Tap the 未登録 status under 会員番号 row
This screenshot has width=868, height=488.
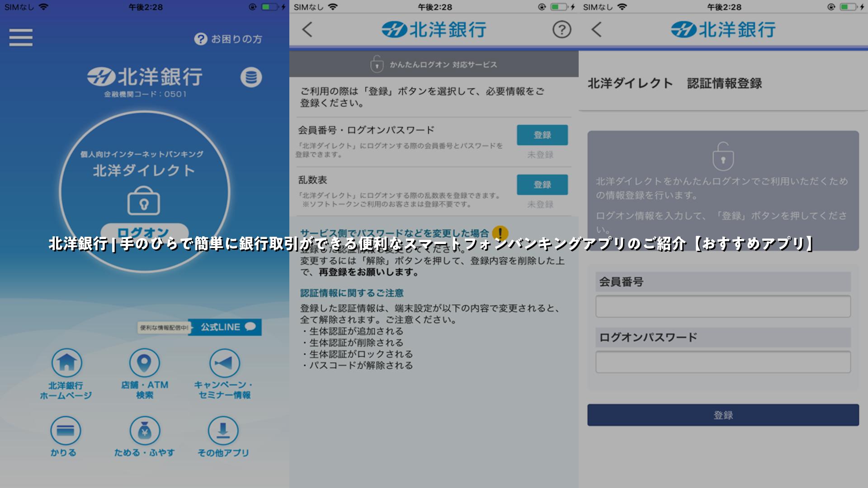(540, 155)
